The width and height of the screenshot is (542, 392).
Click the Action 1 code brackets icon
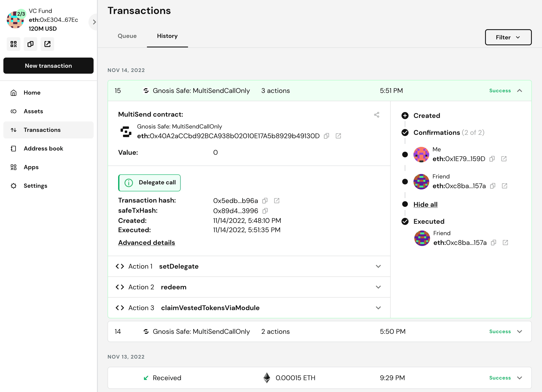coord(120,266)
